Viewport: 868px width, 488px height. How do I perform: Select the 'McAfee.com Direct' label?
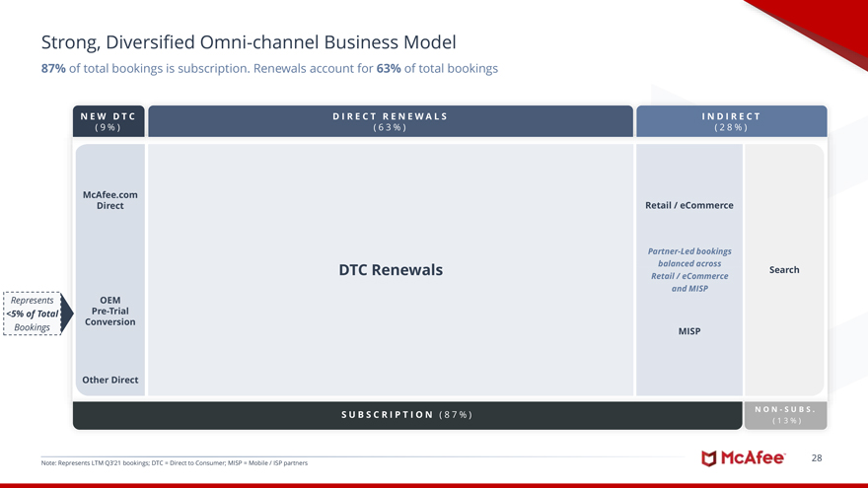pos(110,200)
